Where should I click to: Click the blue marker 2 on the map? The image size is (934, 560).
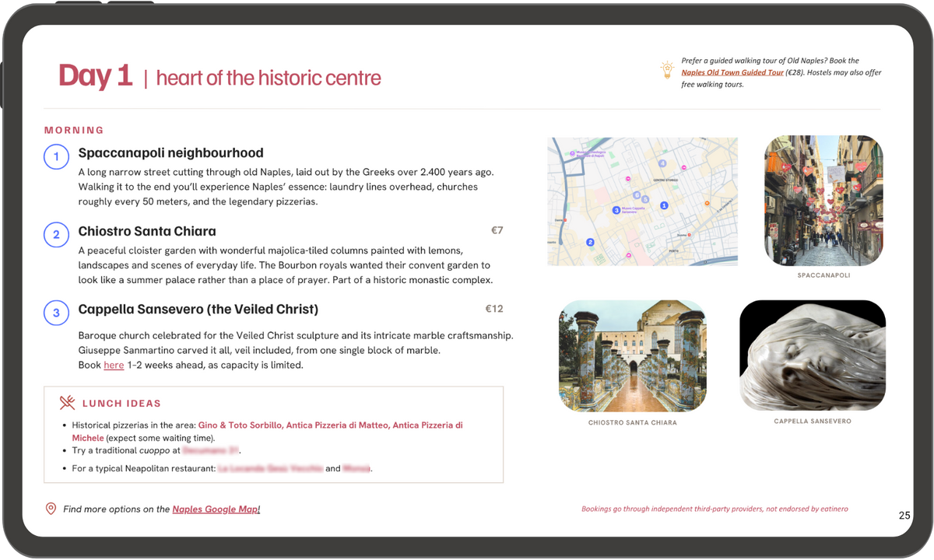point(590,242)
